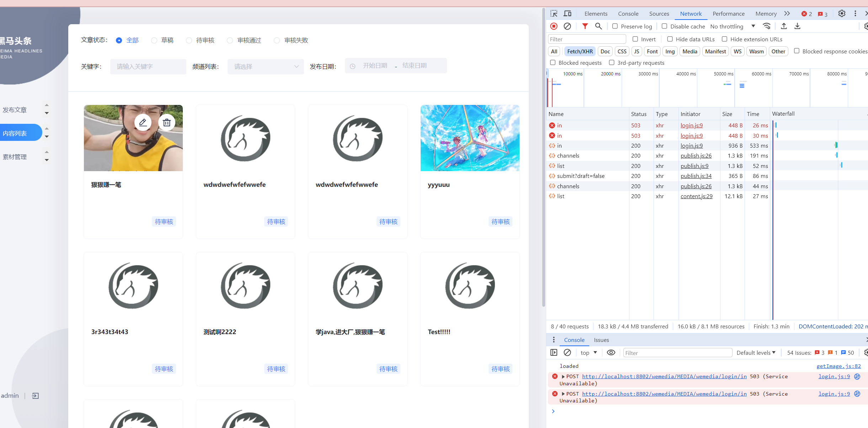Viewport: 868px width, 428px height.
Task: Click the 请输入关键字 keyword input field
Action: click(148, 67)
